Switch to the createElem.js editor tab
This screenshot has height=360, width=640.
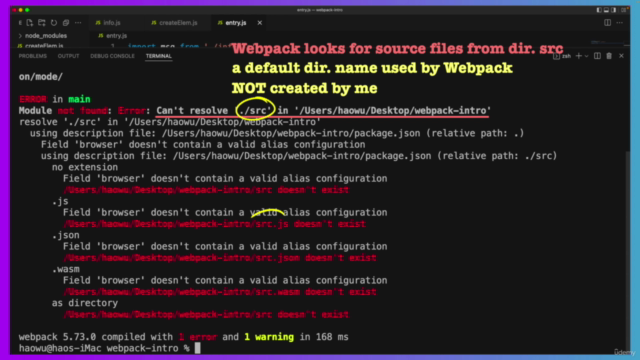click(174, 23)
